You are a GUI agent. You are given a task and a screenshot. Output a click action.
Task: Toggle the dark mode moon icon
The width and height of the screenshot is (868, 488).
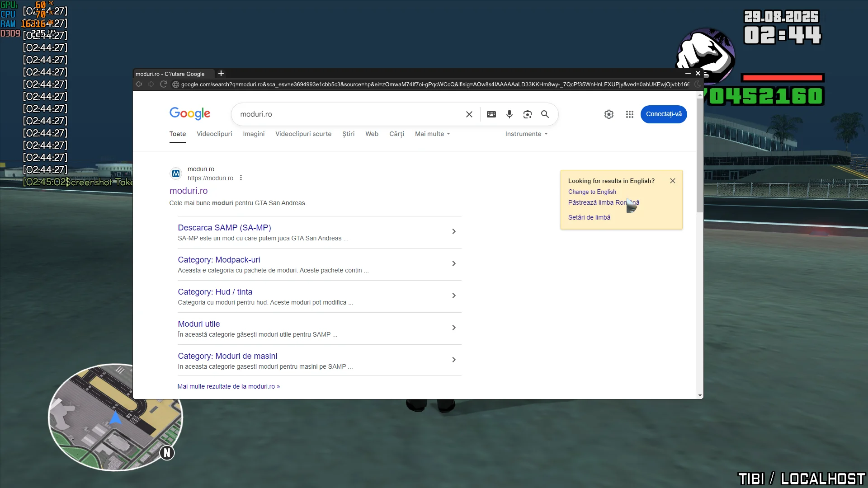[x=698, y=84]
